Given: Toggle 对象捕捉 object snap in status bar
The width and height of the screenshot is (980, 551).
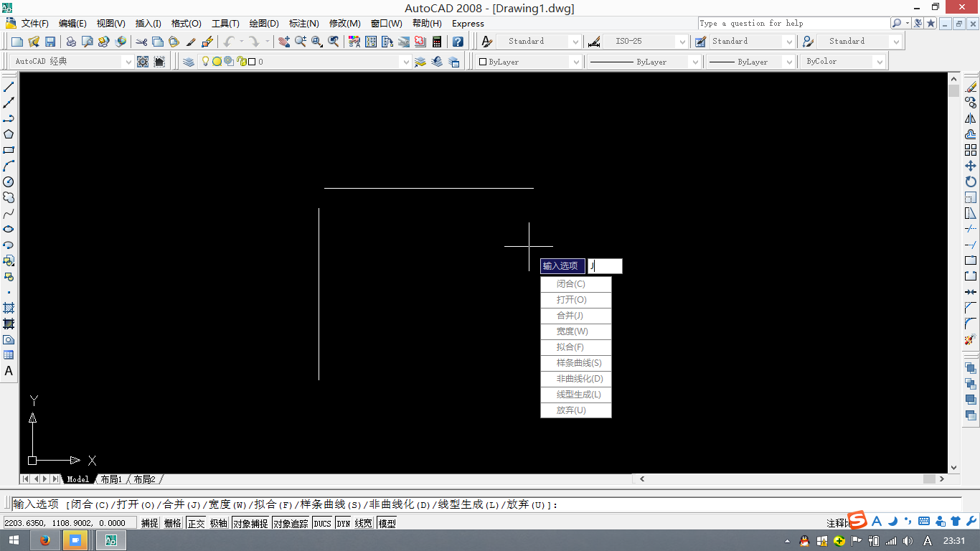Looking at the screenshot, I should pyautogui.click(x=250, y=523).
